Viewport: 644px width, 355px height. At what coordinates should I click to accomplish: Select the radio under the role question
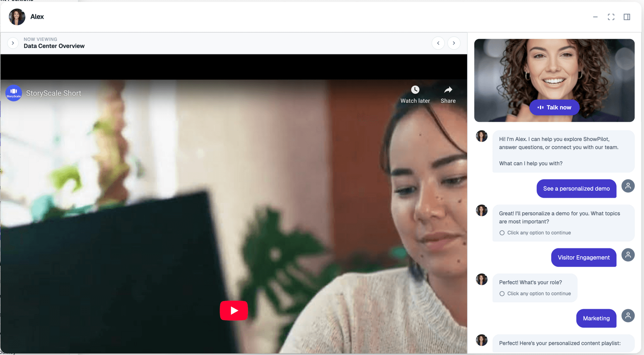[x=502, y=294]
